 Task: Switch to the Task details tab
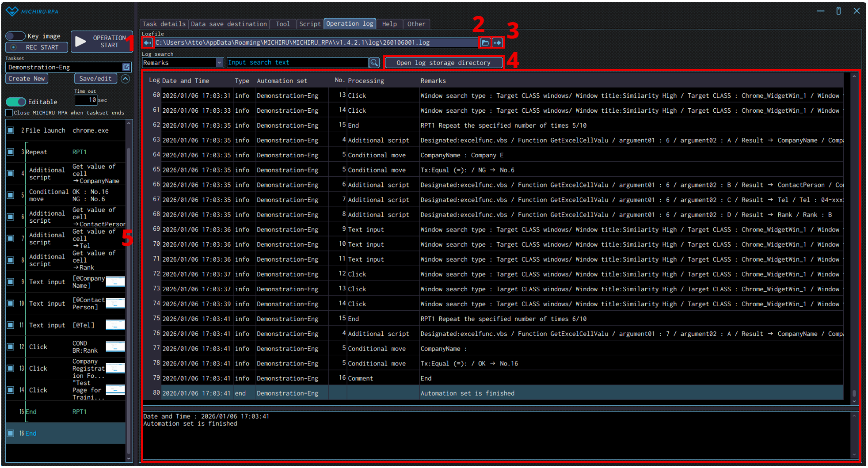(x=164, y=24)
